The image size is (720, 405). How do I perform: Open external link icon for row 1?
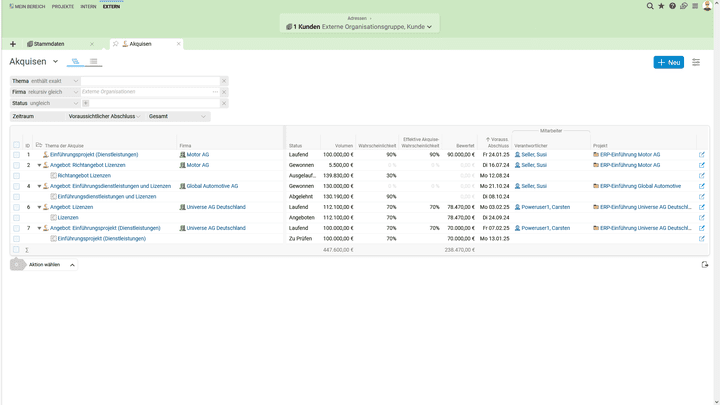point(702,155)
